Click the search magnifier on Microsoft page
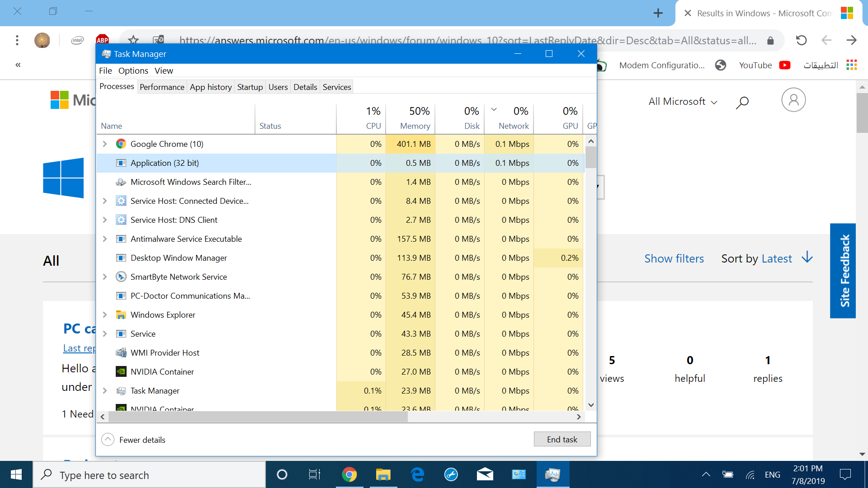 pos(742,103)
